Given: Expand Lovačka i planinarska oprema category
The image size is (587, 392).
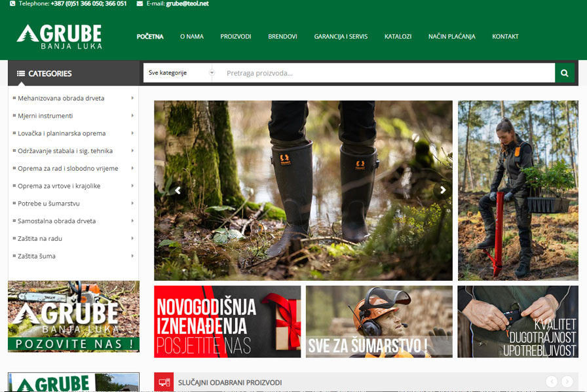Looking at the screenshot, I should click(x=132, y=134).
